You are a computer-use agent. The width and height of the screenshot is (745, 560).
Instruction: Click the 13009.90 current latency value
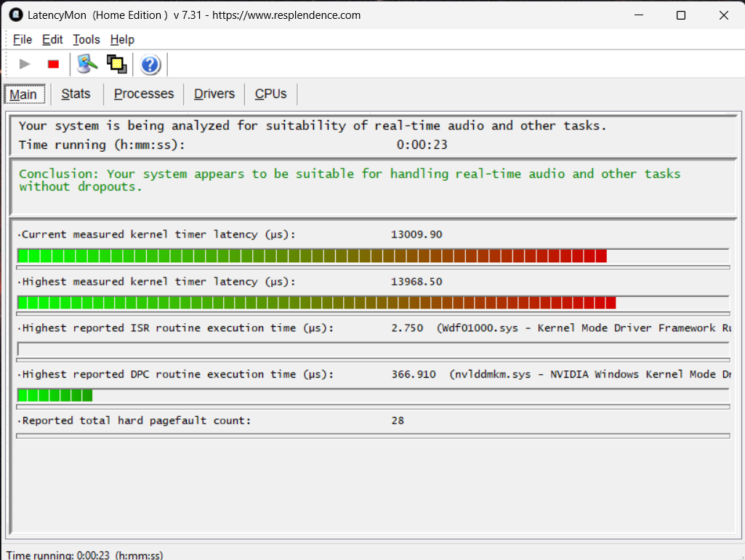click(416, 234)
